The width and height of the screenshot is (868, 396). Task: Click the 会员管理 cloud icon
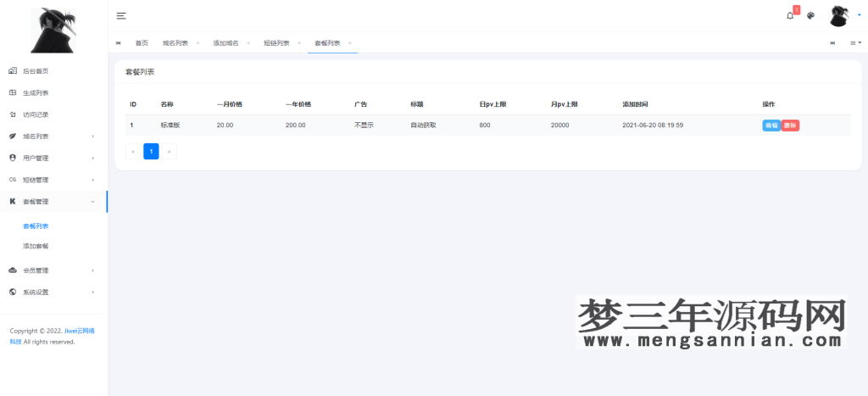(x=13, y=271)
